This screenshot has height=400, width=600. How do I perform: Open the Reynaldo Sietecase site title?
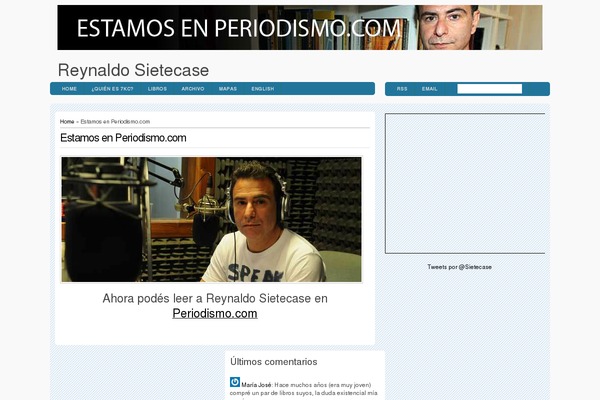point(133,70)
